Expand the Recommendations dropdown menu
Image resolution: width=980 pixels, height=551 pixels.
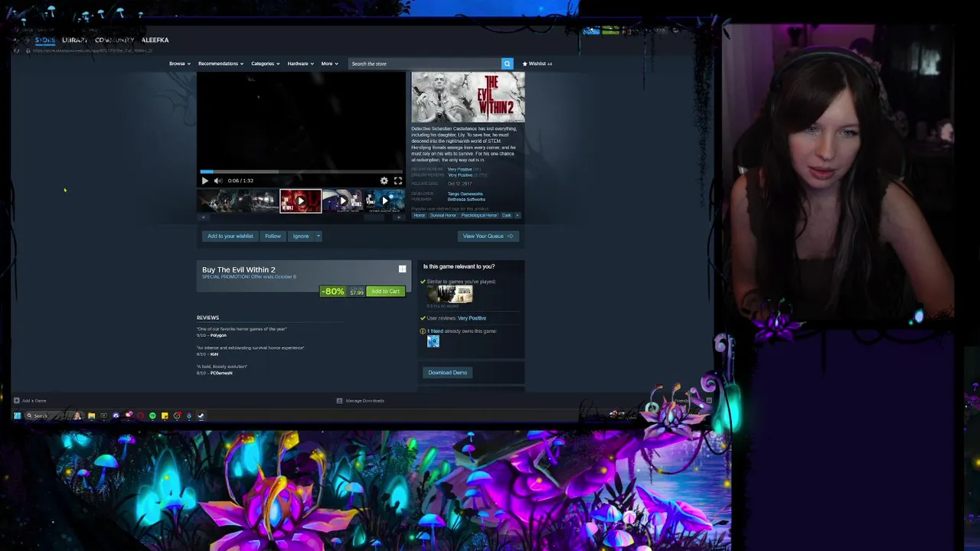click(x=220, y=64)
